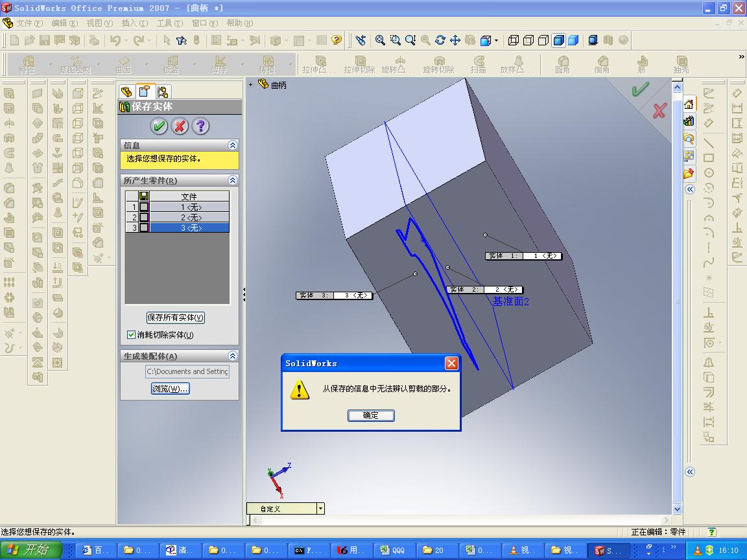The image size is (747, 560).
Task: Select Hidden Lines Visible display style
Action: (528, 40)
